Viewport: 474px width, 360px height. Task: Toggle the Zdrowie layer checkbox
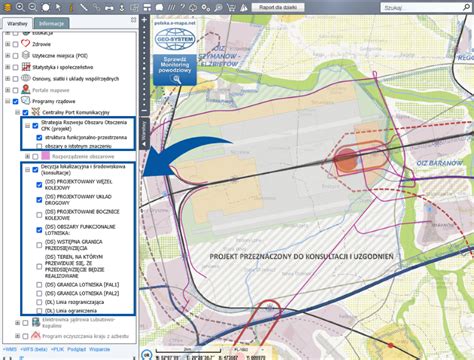(x=15, y=44)
